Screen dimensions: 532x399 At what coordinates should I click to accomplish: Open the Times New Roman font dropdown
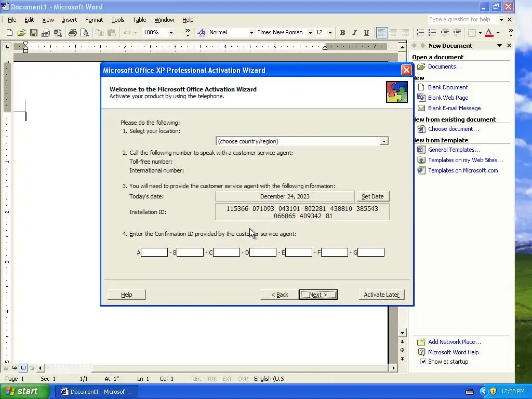pyautogui.click(x=310, y=33)
